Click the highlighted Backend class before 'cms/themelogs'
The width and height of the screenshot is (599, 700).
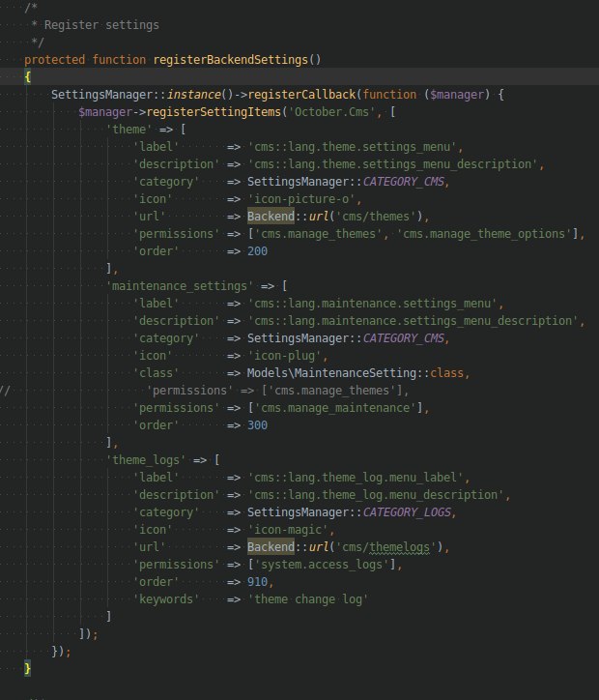pos(271,547)
